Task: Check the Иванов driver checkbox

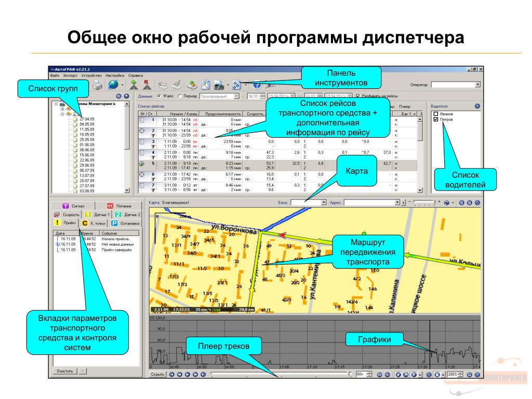Action: [436, 114]
